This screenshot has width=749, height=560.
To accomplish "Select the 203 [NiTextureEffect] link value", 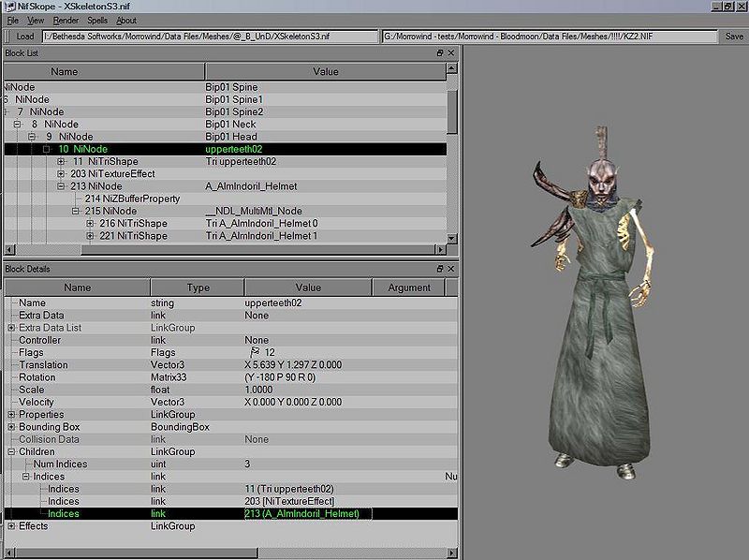I will click(x=289, y=501).
